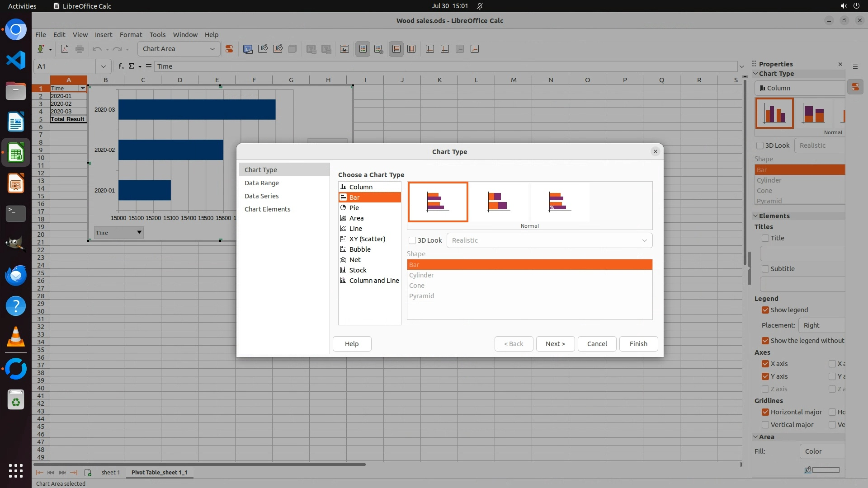Click the Export as PDF toolbar icon
This screenshot has width=868, height=488.
coord(65,49)
